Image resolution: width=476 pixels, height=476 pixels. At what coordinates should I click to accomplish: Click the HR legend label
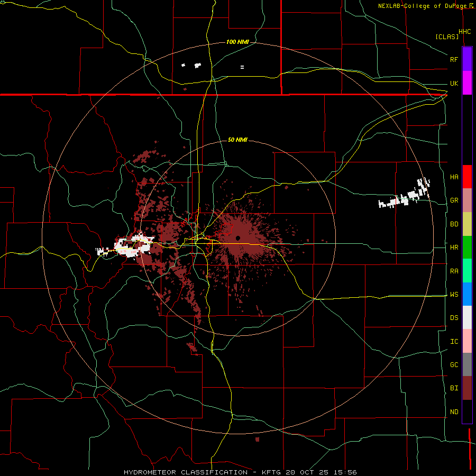pos(454,248)
